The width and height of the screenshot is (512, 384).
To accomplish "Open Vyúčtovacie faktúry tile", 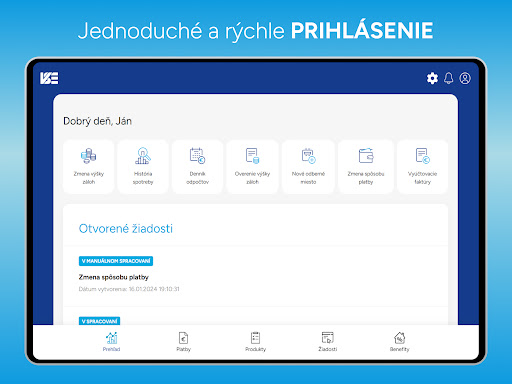I will pyautogui.click(x=422, y=166).
